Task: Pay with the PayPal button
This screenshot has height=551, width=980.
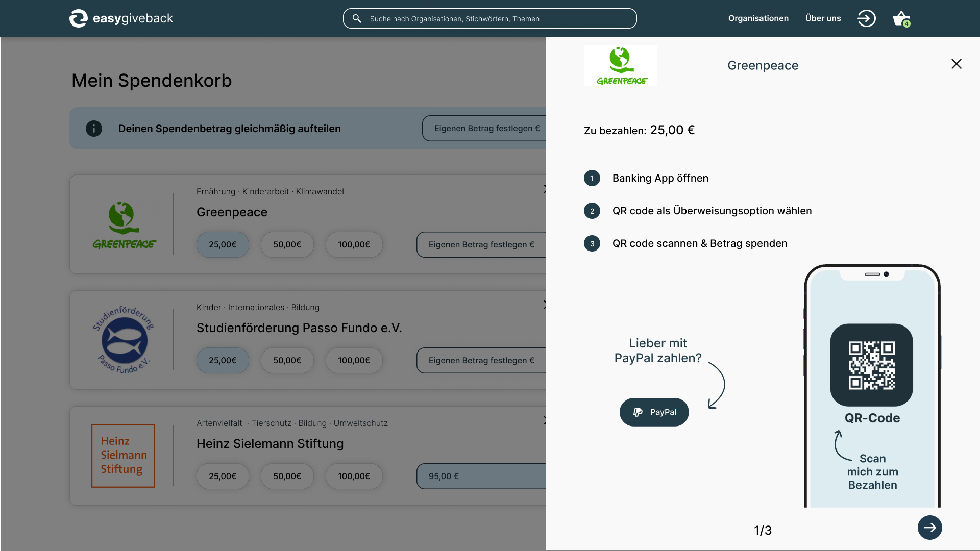Action: tap(654, 412)
